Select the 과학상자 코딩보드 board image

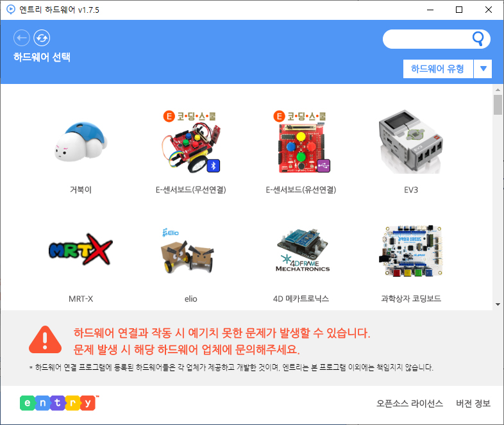tap(411, 251)
